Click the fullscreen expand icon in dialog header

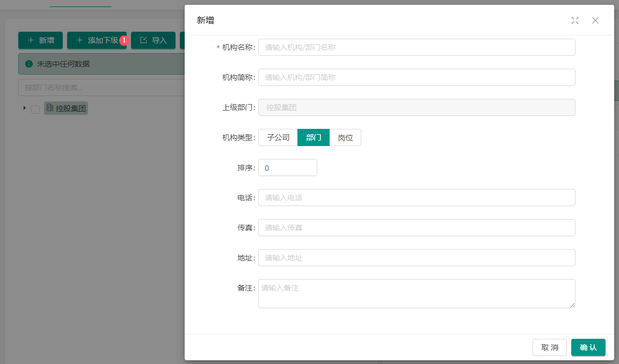tap(575, 20)
